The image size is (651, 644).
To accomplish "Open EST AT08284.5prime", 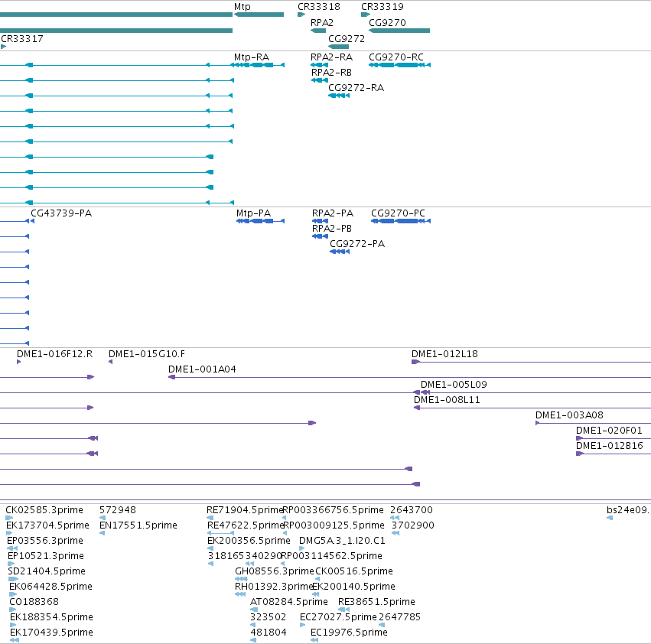I will (289, 603).
